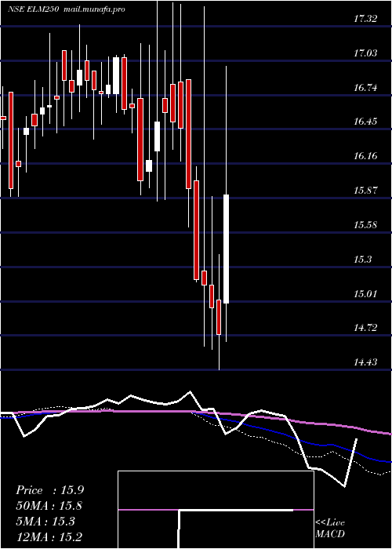Click the 'Price : 15.9' readout

[49, 490]
